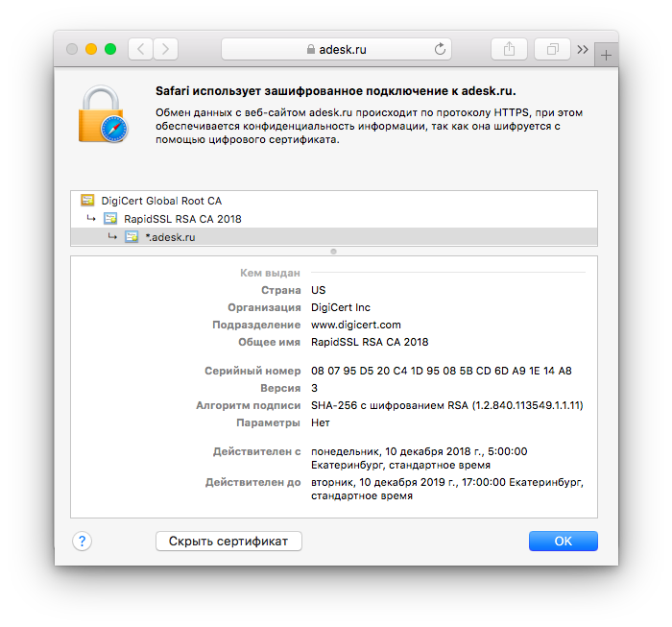Screen dimensions: 672x627
Task: Select DigiCert Global Root CA in chain
Action: (334, 200)
